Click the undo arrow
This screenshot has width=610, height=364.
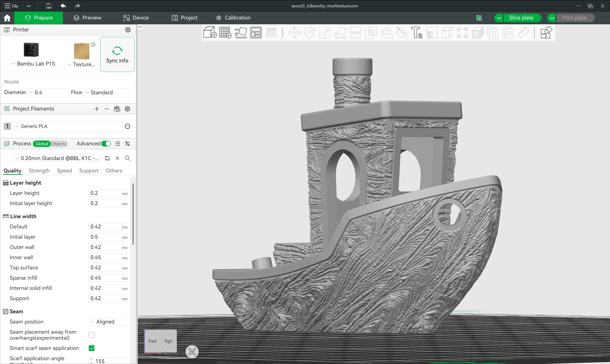coord(63,6)
